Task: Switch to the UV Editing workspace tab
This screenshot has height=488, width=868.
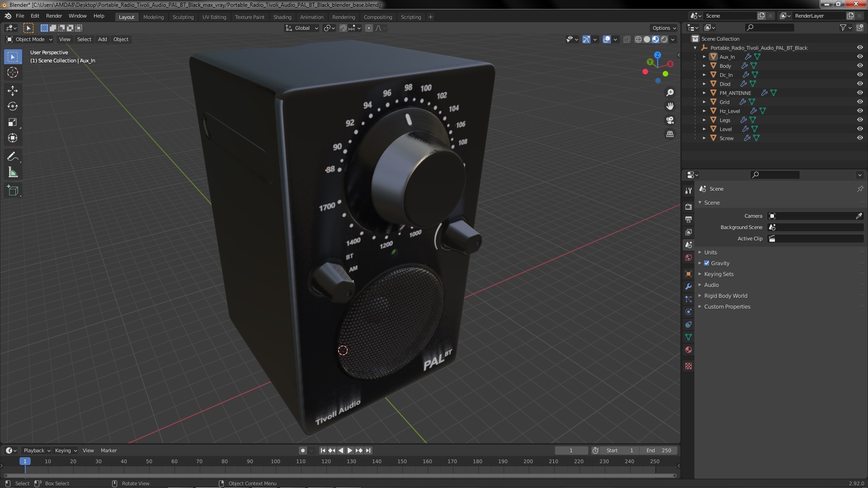Action: coord(214,17)
